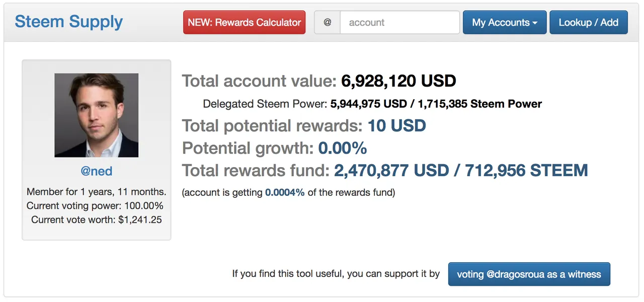Vote @dragosroua as a witness button
The width and height of the screenshot is (644, 302).
pos(529,274)
